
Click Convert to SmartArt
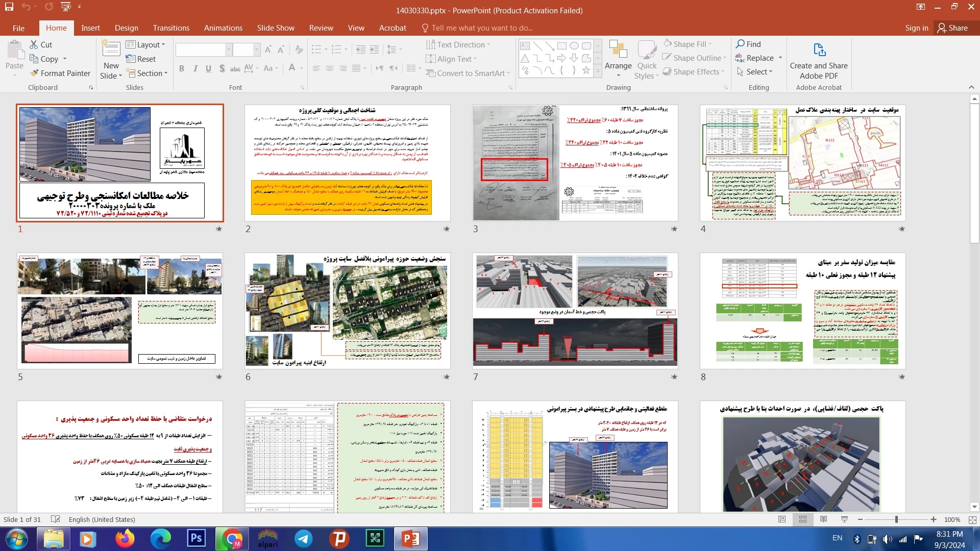(468, 73)
